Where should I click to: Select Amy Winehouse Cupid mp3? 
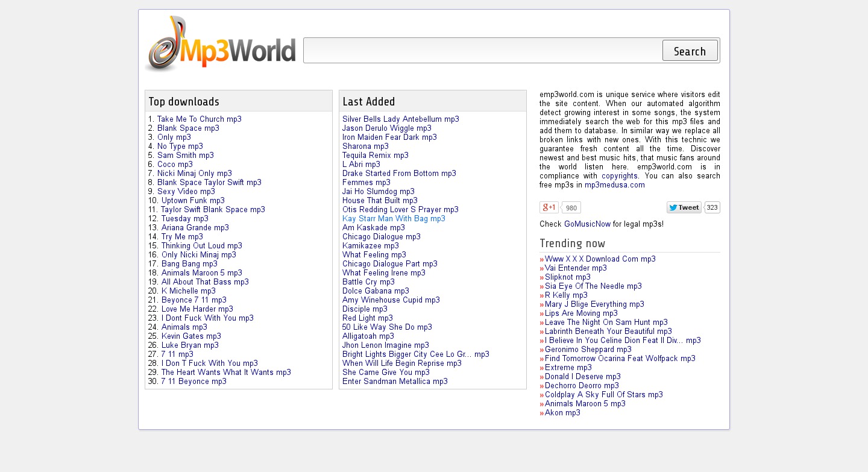coord(391,300)
